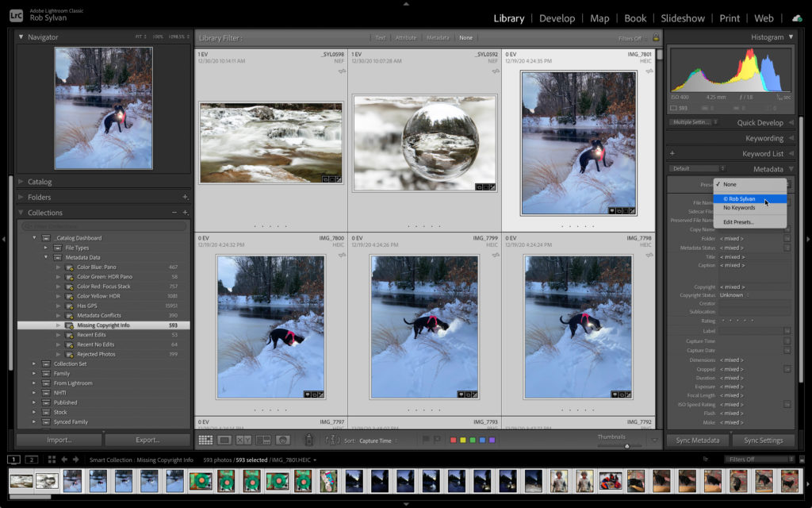
Task: Choose the © Rob Sylvan preset
Action: 739,198
